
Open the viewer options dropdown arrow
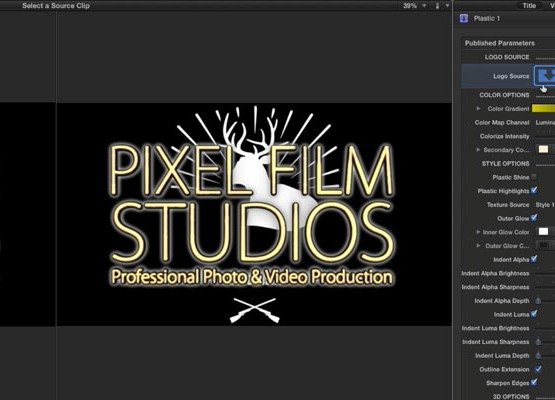[x=447, y=6]
